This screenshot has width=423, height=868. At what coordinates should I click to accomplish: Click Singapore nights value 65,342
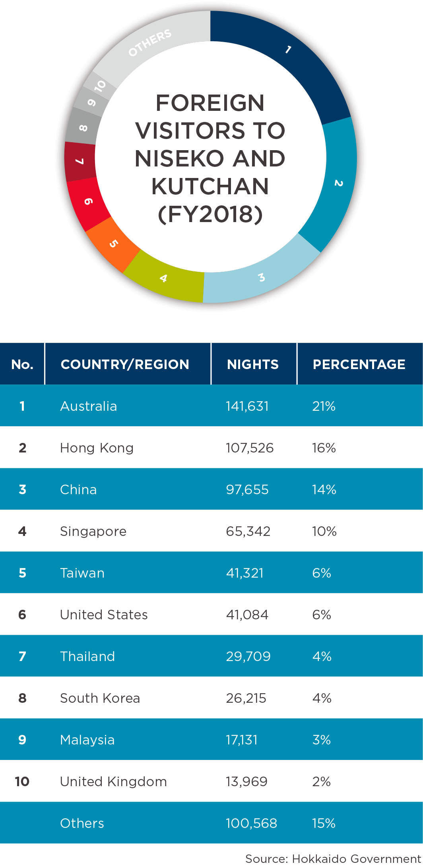pos(248,531)
